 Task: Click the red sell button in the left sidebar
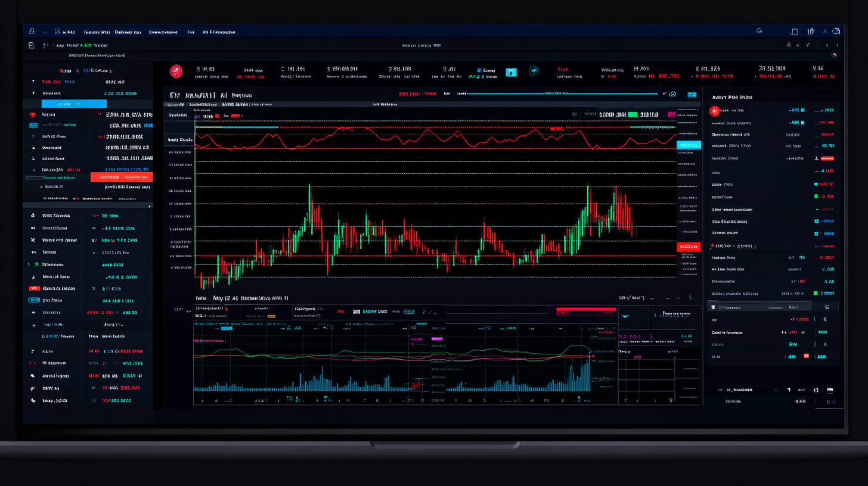coord(121,177)
